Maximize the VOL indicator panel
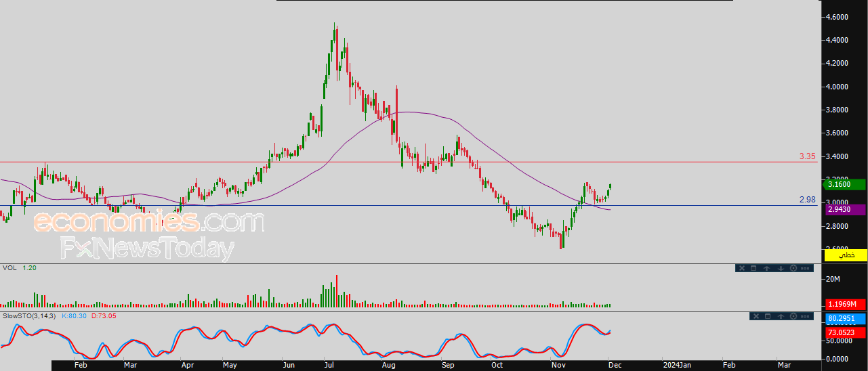 pos(753,268)
